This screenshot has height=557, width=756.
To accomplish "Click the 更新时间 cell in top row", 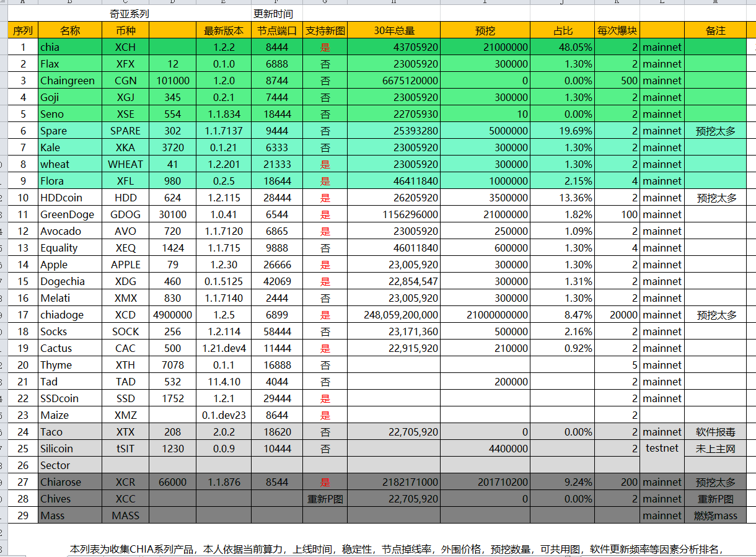I will pos(273,14).
